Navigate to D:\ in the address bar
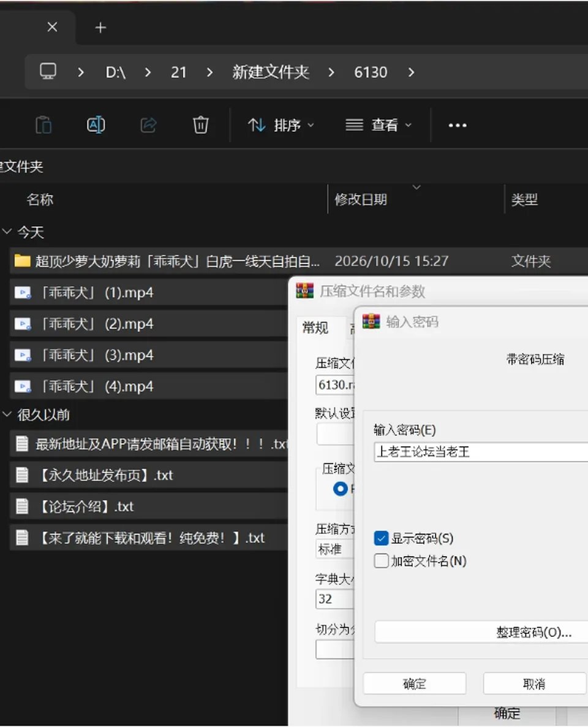The height and width of the screenshot is (727, 588). click(115, 72)
